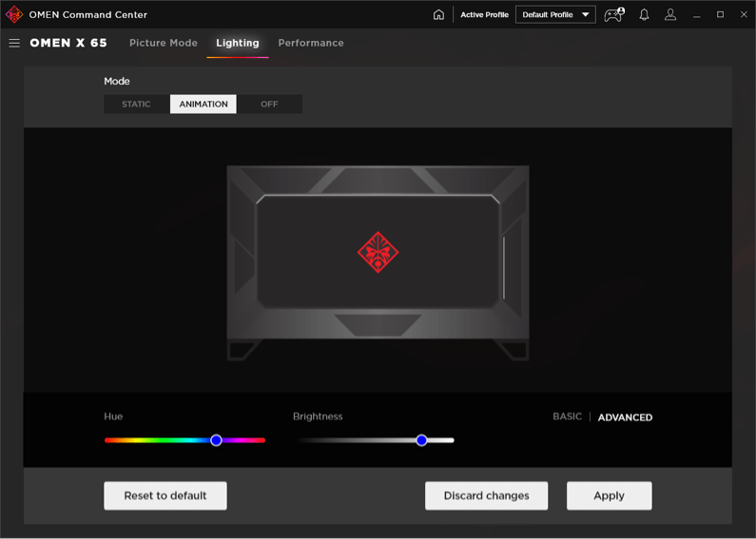Open the hamburger navigation menu
The height and width of the screenshot is (539, 756).
pyautogui.click(x=14, y=43)
